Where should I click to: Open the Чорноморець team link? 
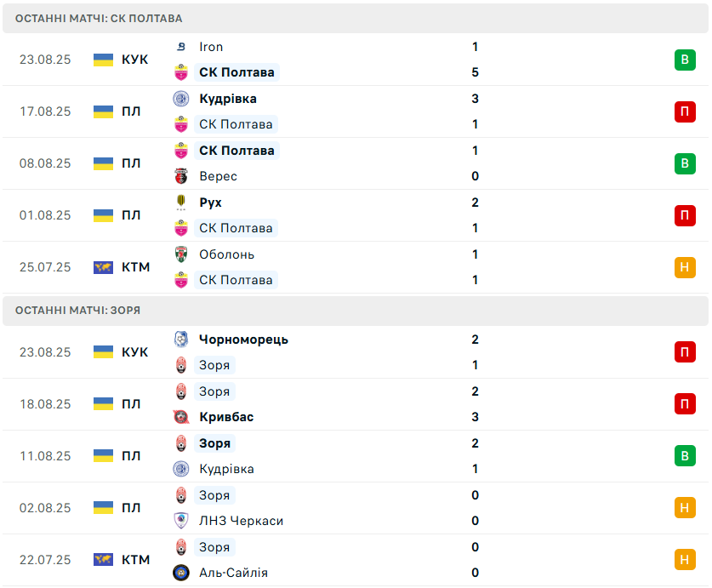point(243,340)
